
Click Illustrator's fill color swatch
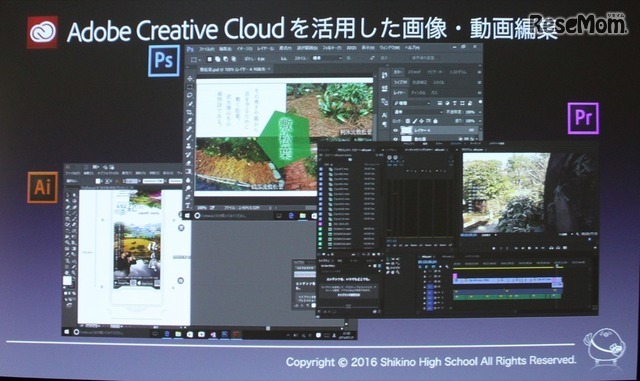tap(67, 281)
